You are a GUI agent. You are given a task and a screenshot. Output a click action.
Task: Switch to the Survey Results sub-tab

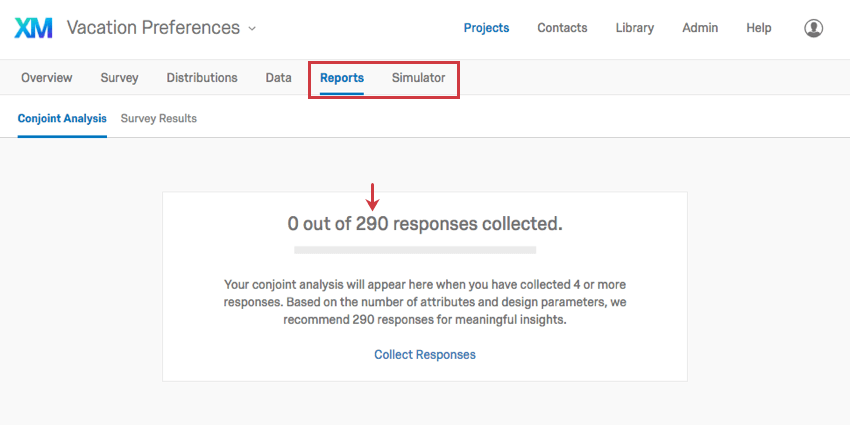[x=159, y=118]
